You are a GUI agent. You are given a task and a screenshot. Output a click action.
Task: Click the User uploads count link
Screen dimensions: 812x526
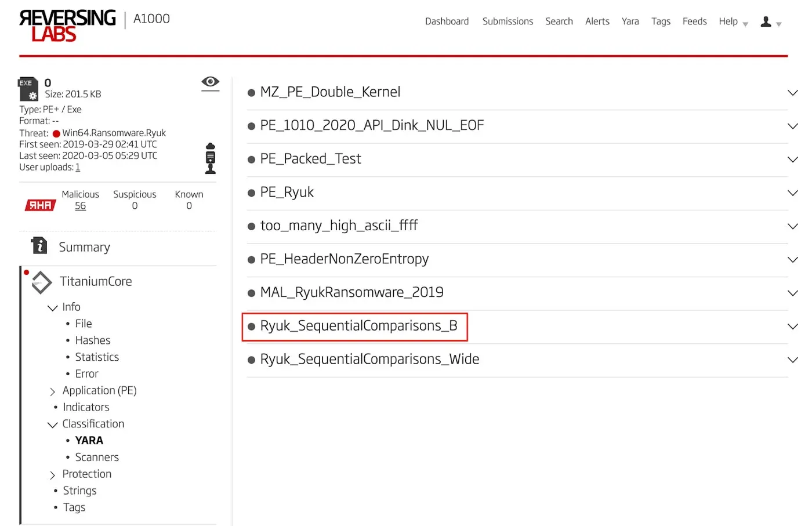click(x=78, y=168)
